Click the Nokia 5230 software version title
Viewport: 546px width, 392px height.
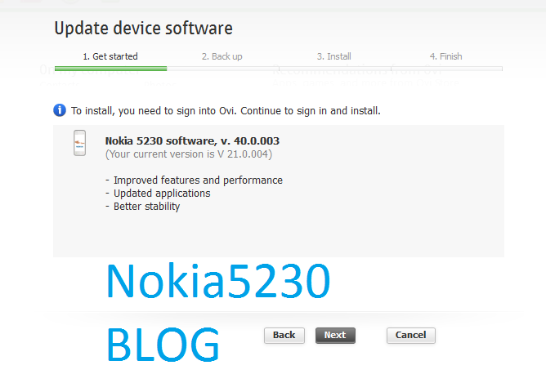point(192,140)
